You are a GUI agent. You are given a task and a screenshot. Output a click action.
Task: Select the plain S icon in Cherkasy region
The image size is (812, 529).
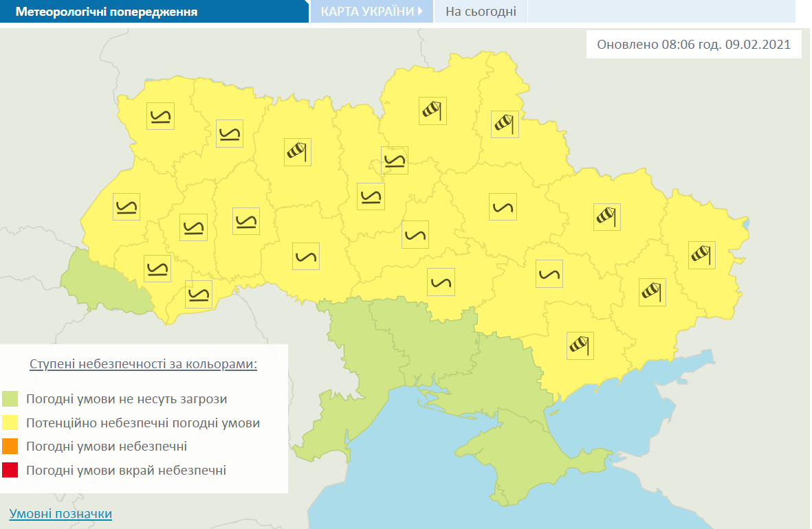(415, 235)
